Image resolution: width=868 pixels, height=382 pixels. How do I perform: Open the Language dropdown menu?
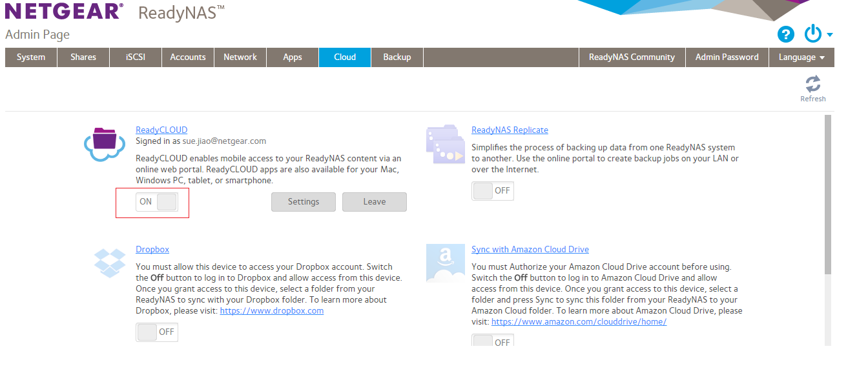801,57
